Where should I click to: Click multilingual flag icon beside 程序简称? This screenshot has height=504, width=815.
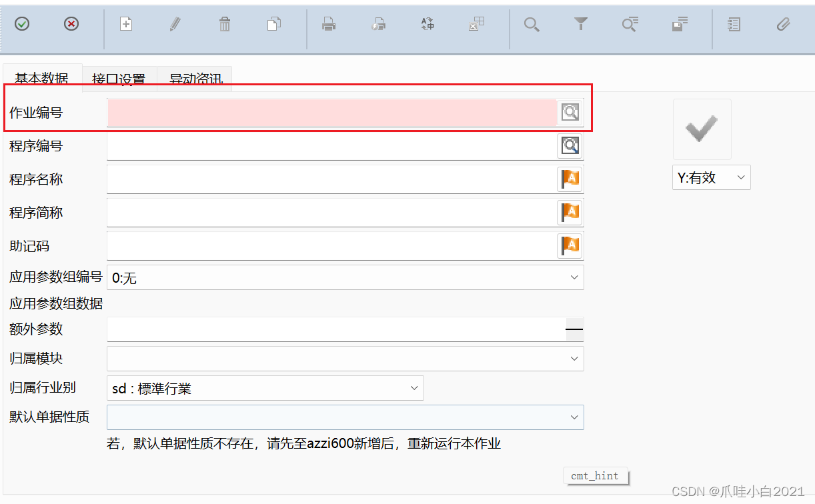click(x=570, y=212)
